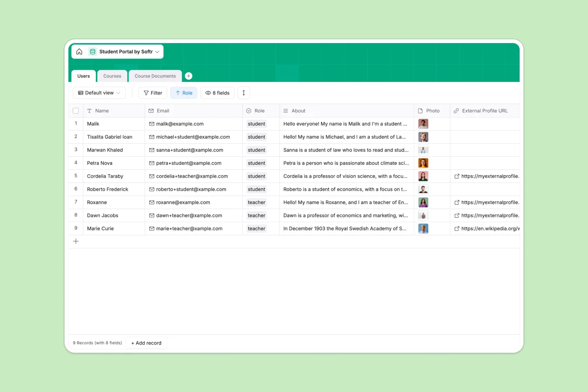Click the link icon in External Profile URL header
588x392 pixels.
[456, 111]
